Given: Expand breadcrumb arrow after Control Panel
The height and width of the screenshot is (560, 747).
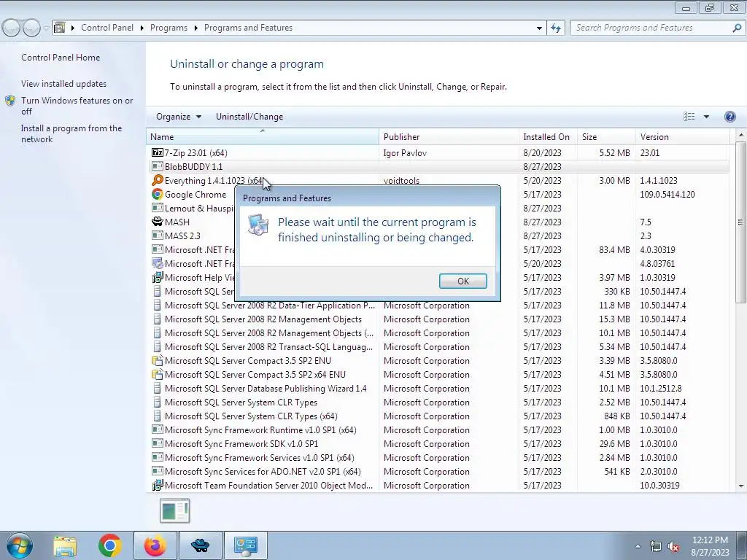Looking at the screenshot, I should (142, 28).
